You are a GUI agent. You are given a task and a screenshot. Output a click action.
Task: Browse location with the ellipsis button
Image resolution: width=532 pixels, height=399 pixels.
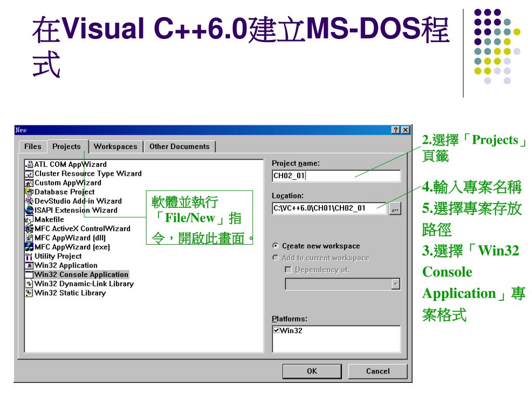pos(395,209)
